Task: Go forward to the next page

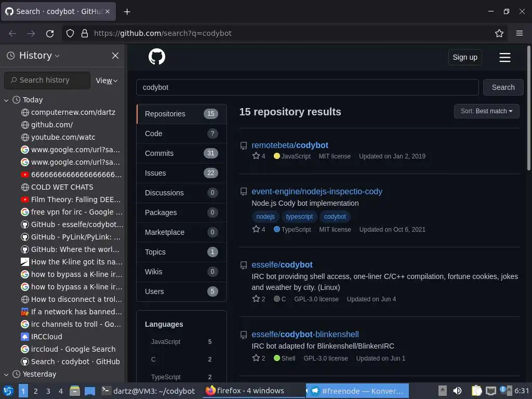Action: (x=31, y=33)
